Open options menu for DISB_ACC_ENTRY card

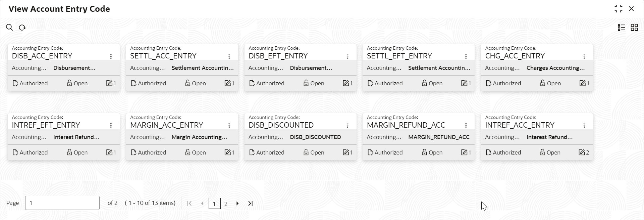(111, 56)
